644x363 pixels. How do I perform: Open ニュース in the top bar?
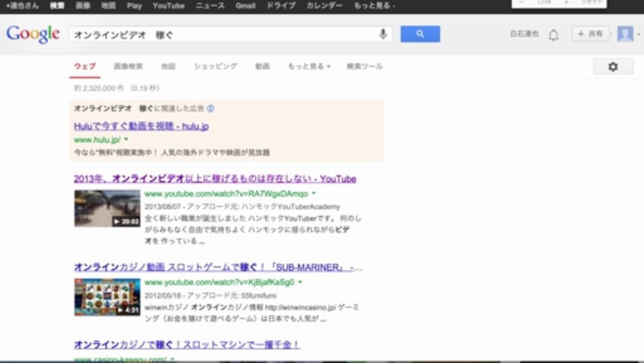tap(210, 6)
